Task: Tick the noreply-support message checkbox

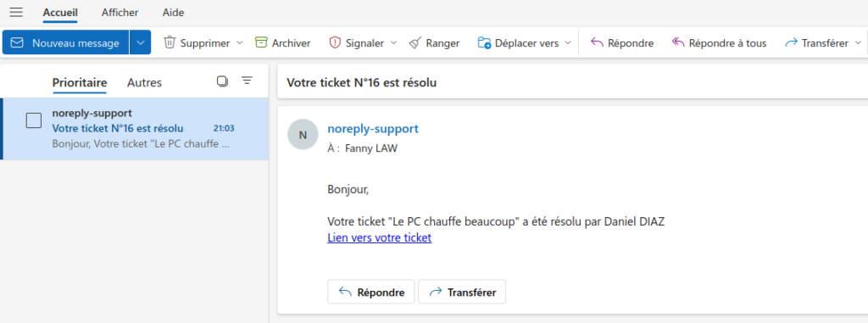Action: click(34, 120)
